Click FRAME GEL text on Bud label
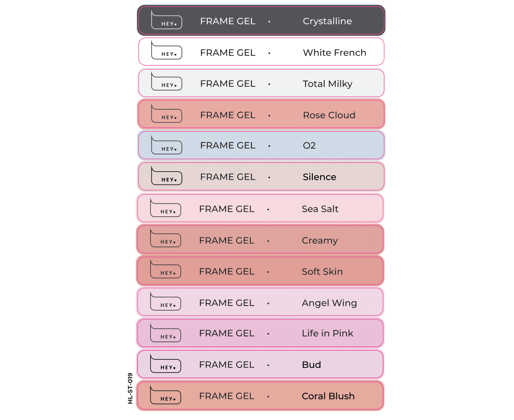The image size is (514, 420). click(226, 365)
